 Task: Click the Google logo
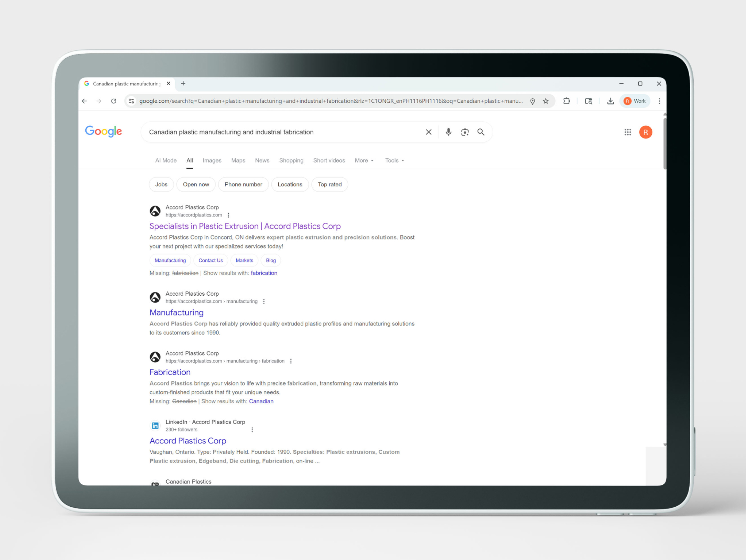point(104,131)
